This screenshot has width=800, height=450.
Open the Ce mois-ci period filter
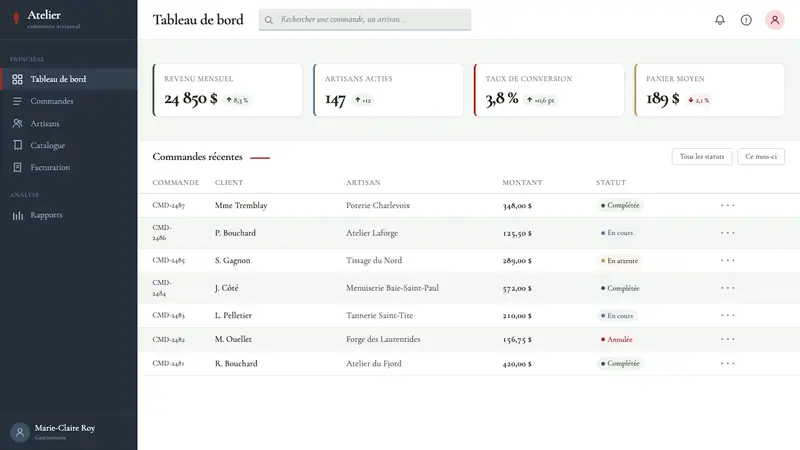(761, 157)
